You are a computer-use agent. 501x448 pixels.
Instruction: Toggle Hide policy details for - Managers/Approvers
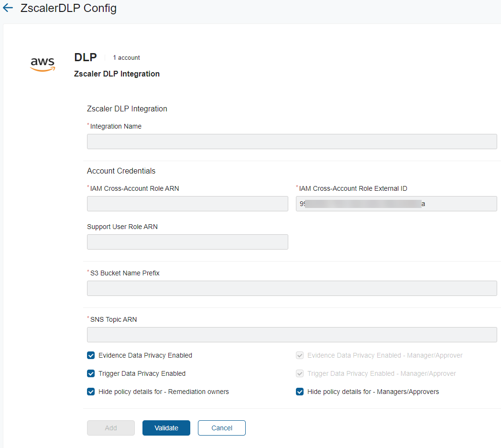300,392
